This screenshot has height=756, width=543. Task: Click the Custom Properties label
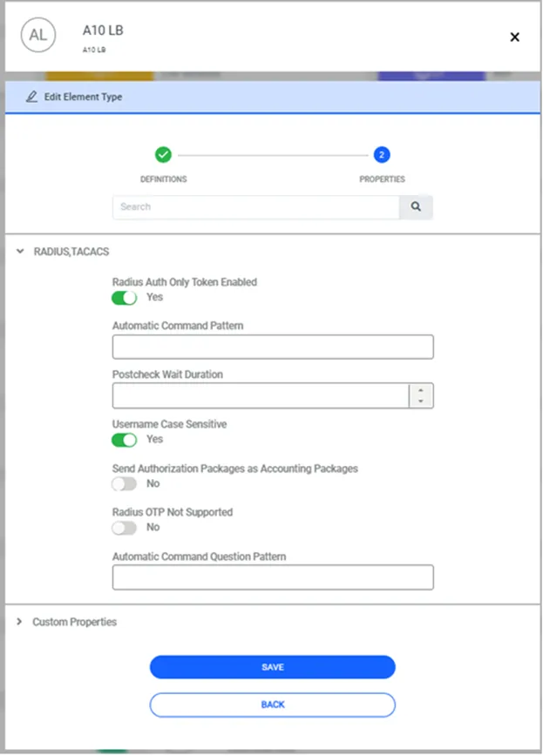pos(74,622)
